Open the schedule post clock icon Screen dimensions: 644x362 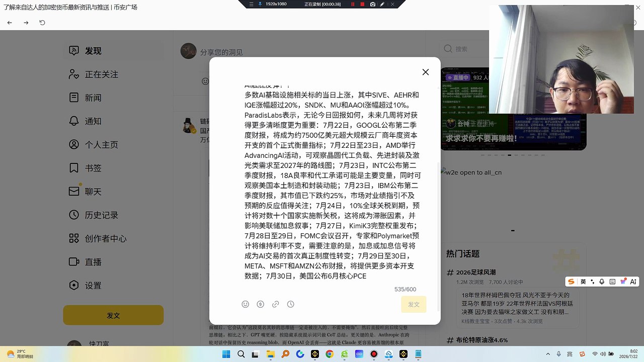290,304
